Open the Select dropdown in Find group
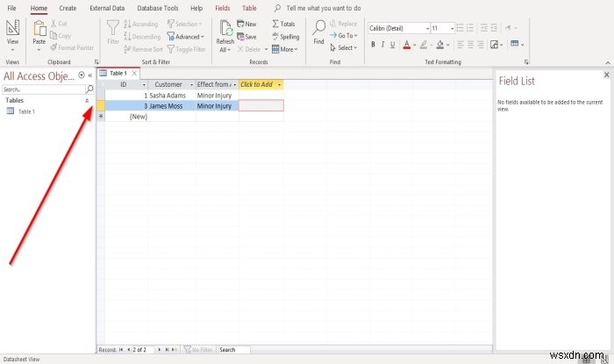This screenshot has width=614, height=364. pyautogui.click(x=344, y=47)
